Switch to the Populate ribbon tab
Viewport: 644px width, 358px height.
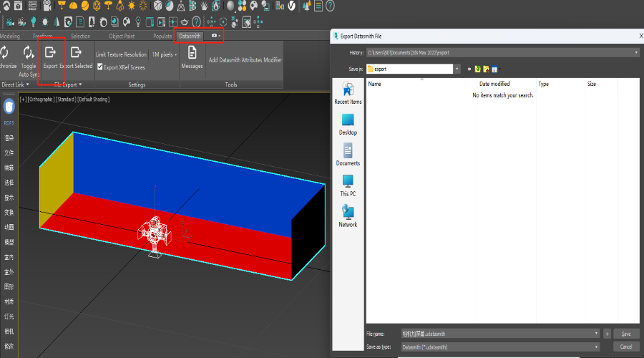[x=162, y=37]
